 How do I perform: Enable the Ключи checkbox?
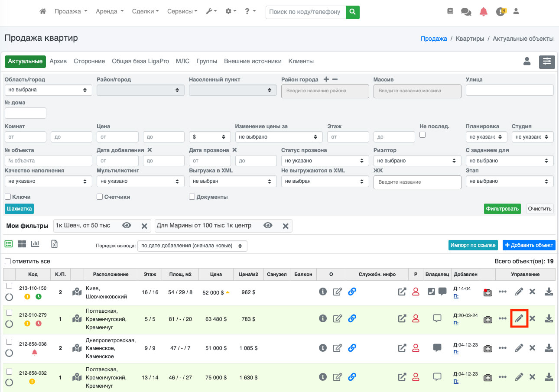8,197
